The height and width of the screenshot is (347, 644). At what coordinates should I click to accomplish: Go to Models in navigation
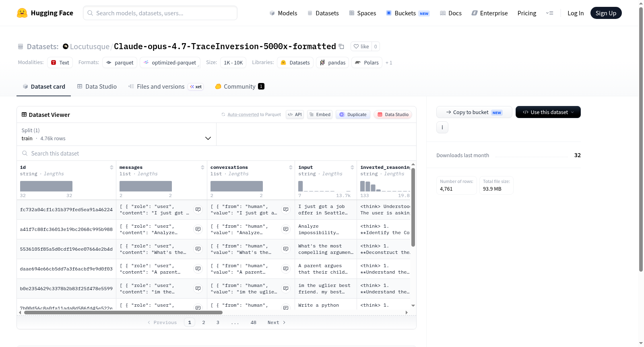click(283, 13)
